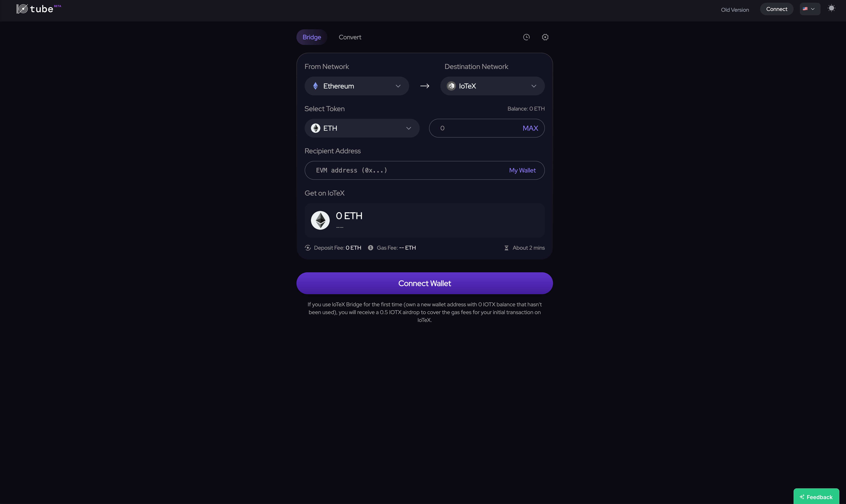The height and width of the screenshot is (504, 846).
Task: Click the large ETH icon in Get on IoTeX
Action: coord(320,220)
